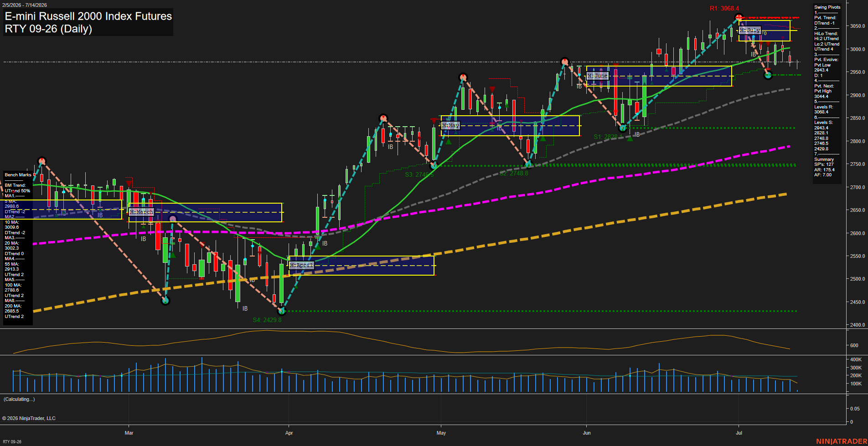
Task: Select the M:April monthly range tag
Action: [302, 265]
